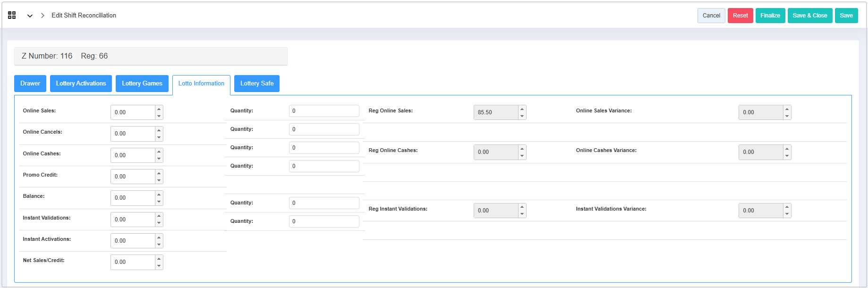The width and height of the screenshot is (868, 288).
Task: Decrease Net Sales/Credit with down arrow
Action: pos(159,266)
